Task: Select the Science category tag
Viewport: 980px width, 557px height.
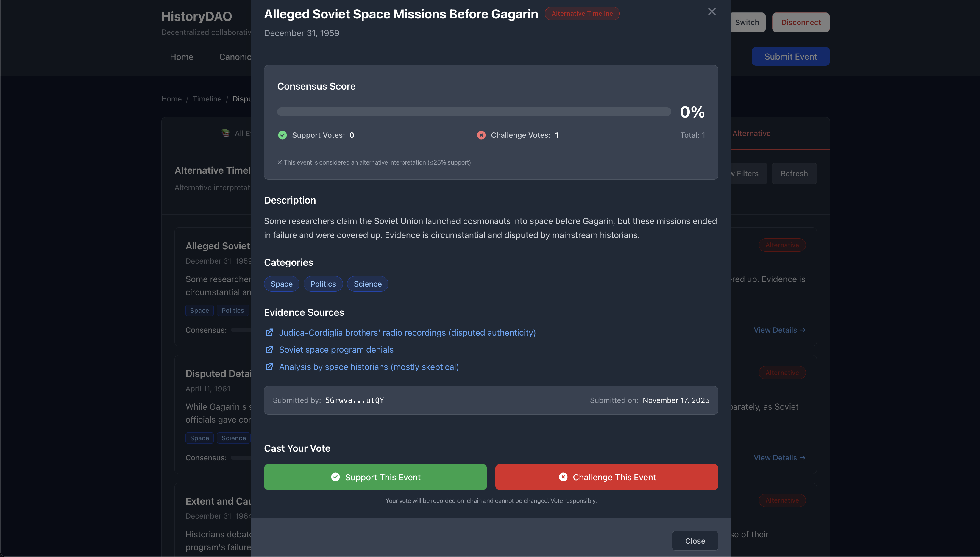Action: click(367, 284)
